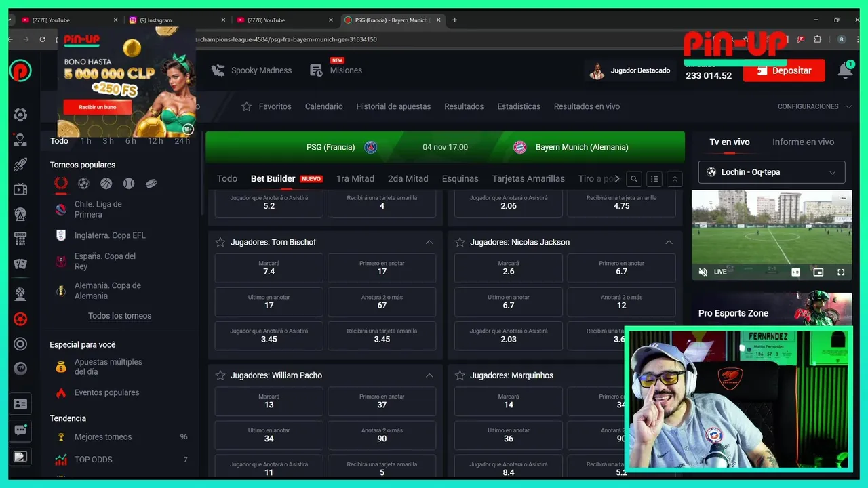The image size is (868, 488).
Task: Switch to the Informe en vivo tab
Action: pos(803,142)
